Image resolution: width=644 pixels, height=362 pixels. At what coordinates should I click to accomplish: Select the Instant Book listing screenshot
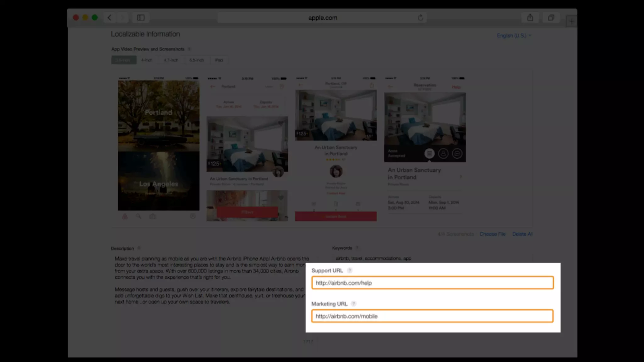pyautogui.click(x=336, y=149)
